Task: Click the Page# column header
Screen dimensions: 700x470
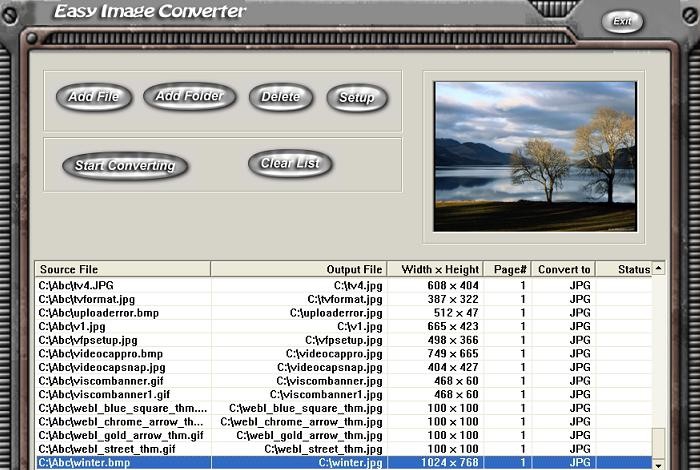Action: pos(509,269)
